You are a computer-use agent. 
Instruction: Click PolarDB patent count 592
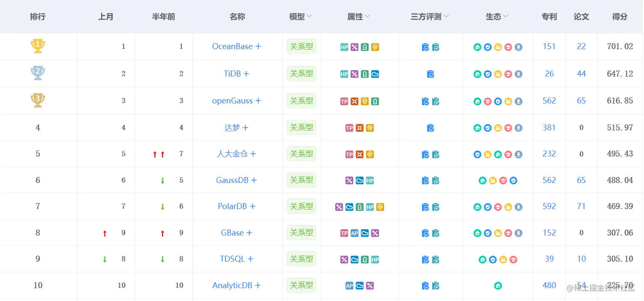click(549, 206)
